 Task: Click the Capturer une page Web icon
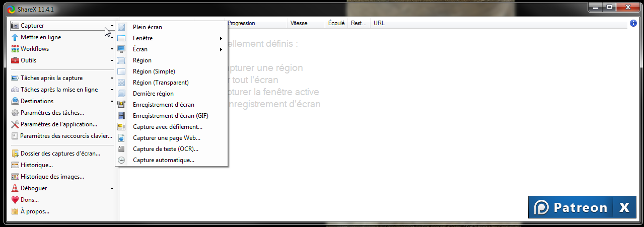click(121, 138)
